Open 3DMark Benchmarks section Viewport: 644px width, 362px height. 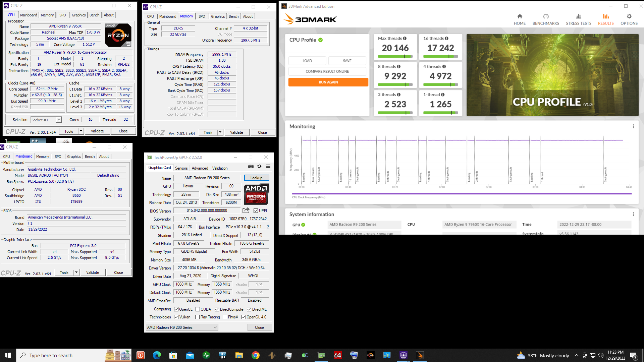[x=546, y=19]
